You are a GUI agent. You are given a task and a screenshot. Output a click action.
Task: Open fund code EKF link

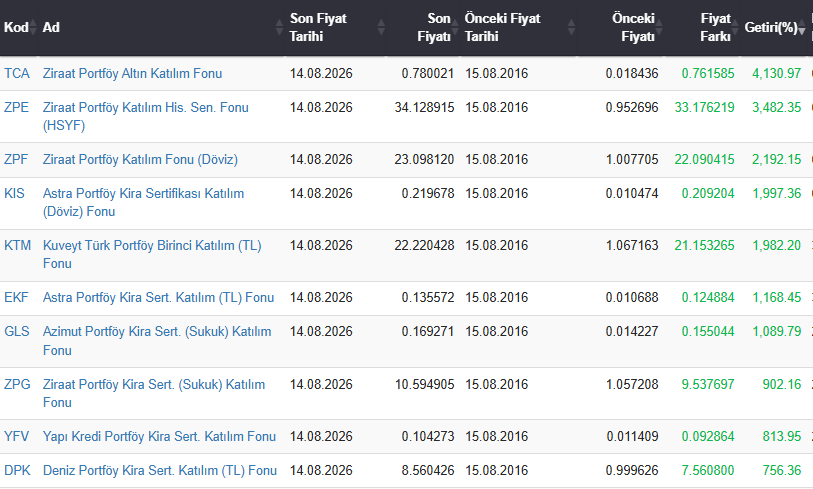pos(16,298)
